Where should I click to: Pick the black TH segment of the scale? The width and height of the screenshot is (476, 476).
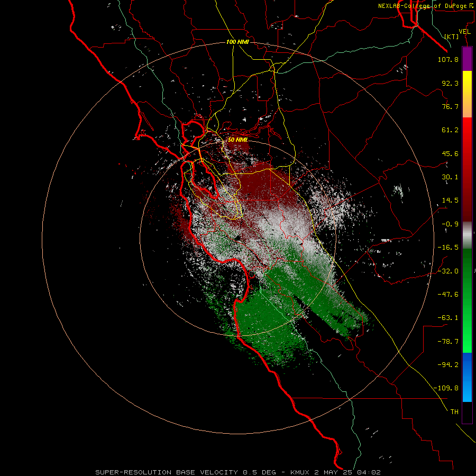(x=467, y=413)
